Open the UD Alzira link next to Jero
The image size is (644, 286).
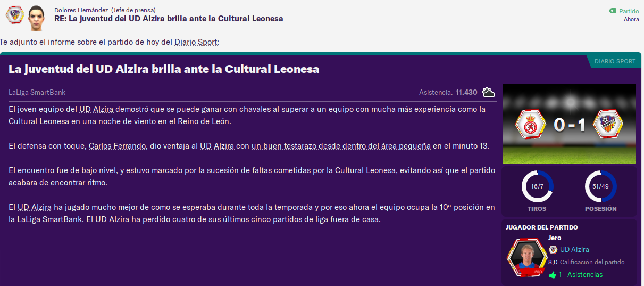point(574,249)
